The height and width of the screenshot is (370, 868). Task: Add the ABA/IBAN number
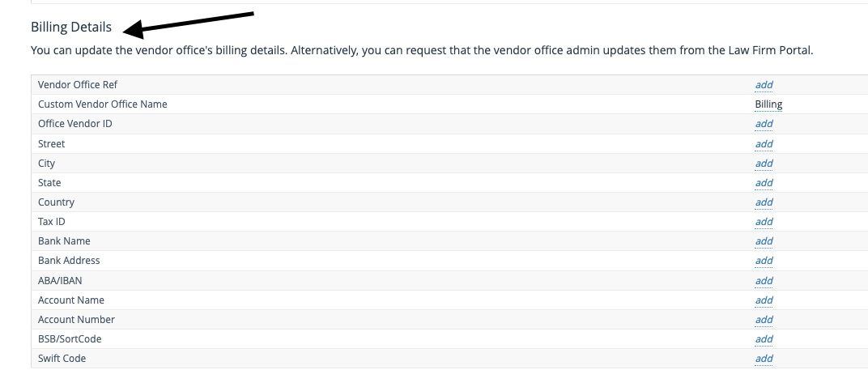coord(764,281)
